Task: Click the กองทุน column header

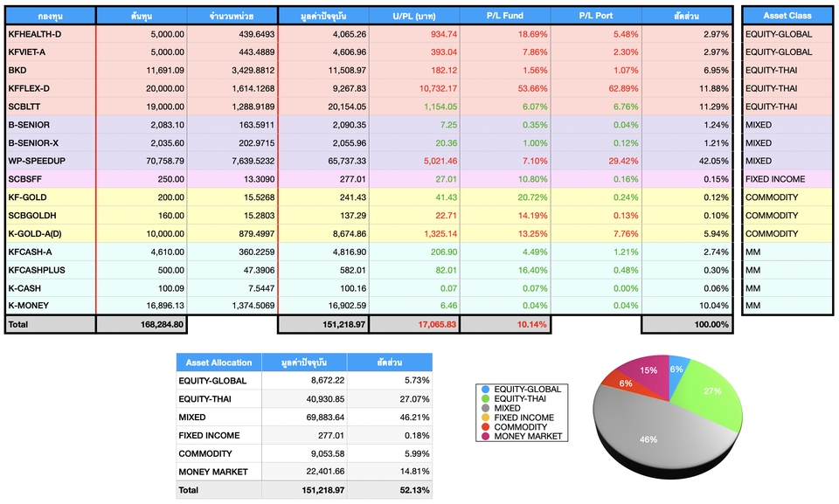Action: coord(51,16)
